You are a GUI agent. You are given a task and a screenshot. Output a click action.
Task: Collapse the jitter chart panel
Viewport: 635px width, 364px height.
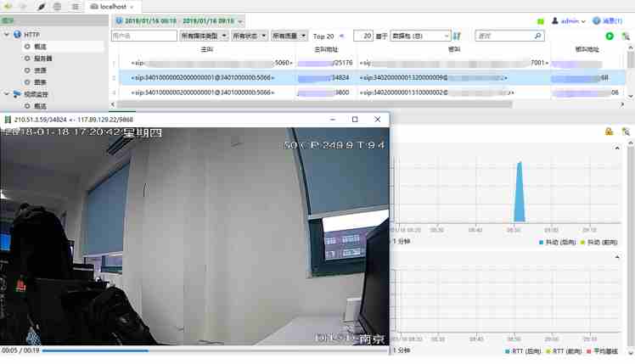pyautogui.click(x=617, y=148)
